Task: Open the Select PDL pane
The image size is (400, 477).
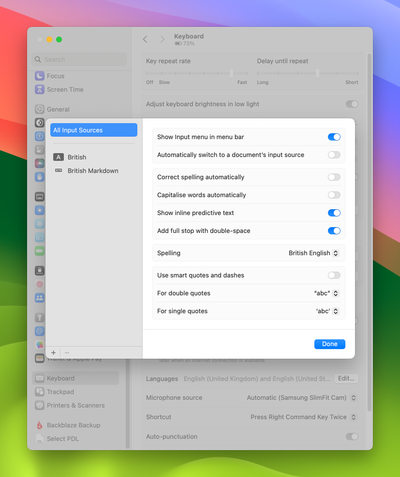Action: tap(57, 439)
